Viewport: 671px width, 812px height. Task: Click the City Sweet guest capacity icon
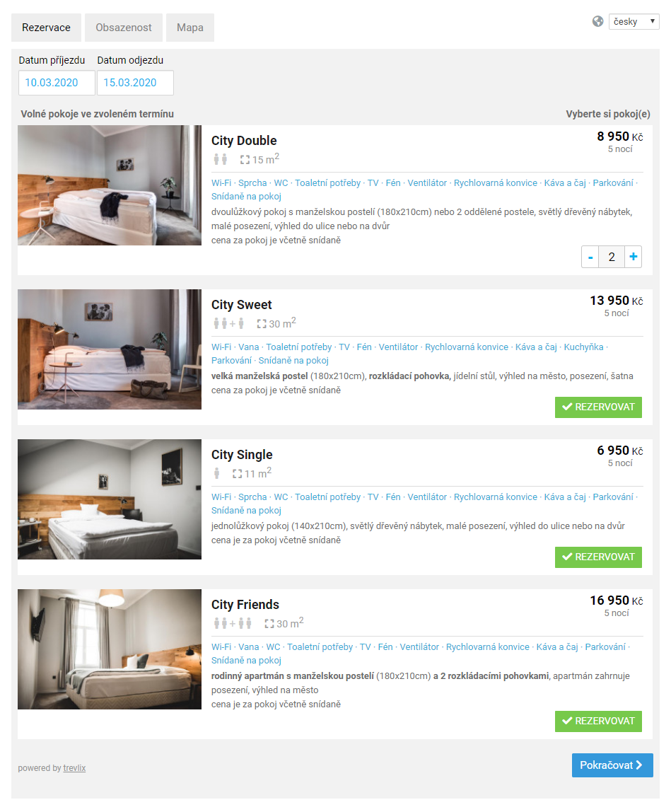[228, 324]
